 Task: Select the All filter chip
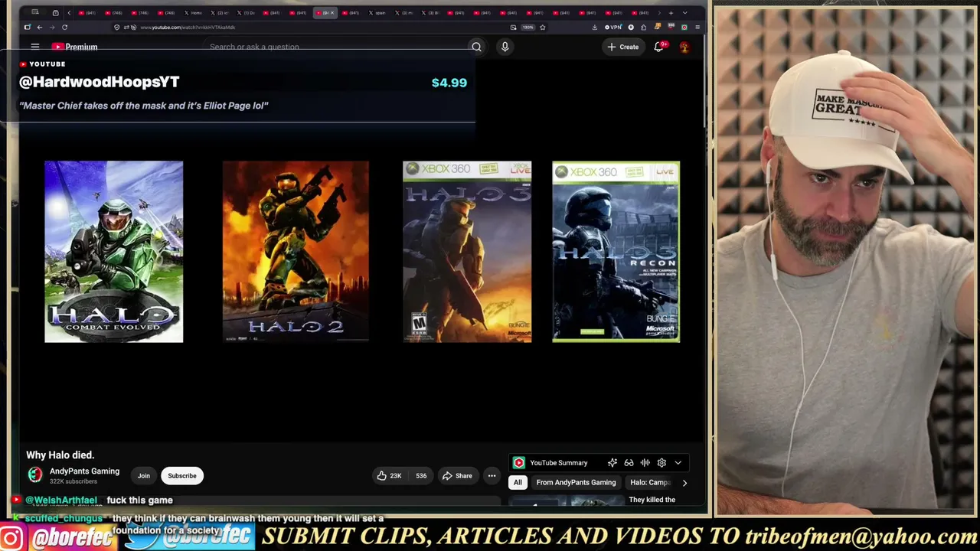click(x=518, y=483)
